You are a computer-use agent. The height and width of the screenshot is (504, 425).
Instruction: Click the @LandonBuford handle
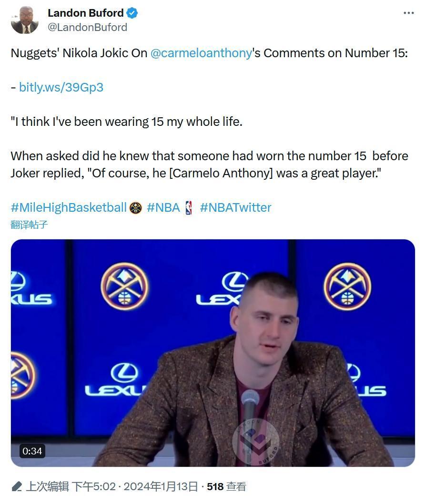87,27
